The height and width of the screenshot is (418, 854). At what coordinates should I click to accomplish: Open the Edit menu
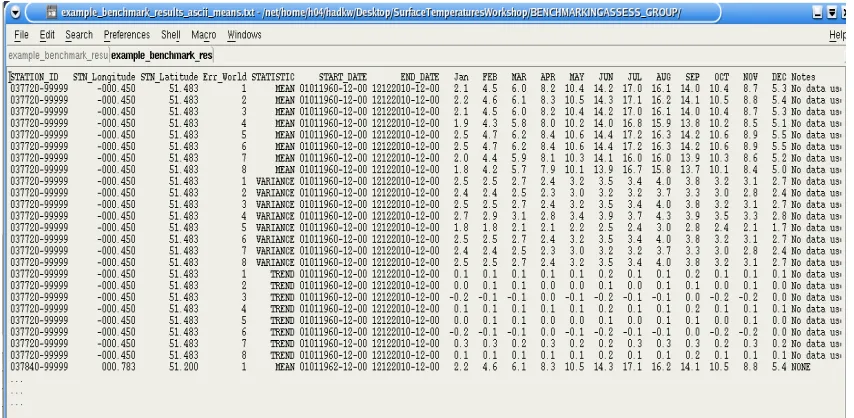(x=47, y=35)
